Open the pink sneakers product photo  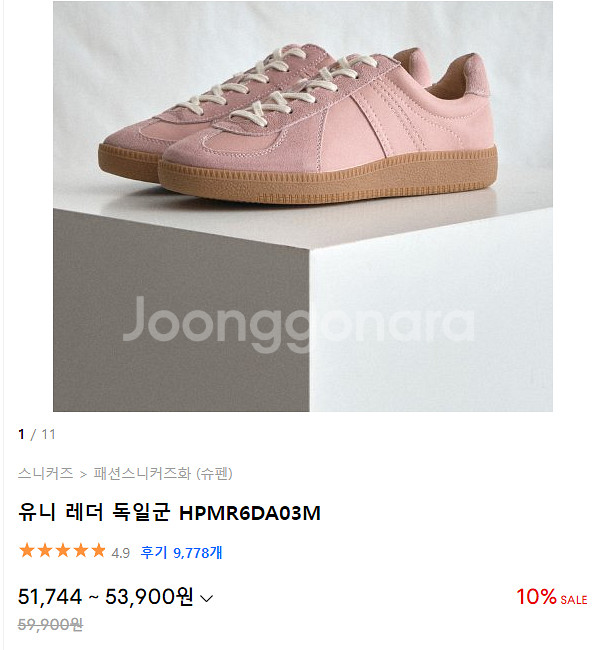pyautogui.click(x=303, y=206)
